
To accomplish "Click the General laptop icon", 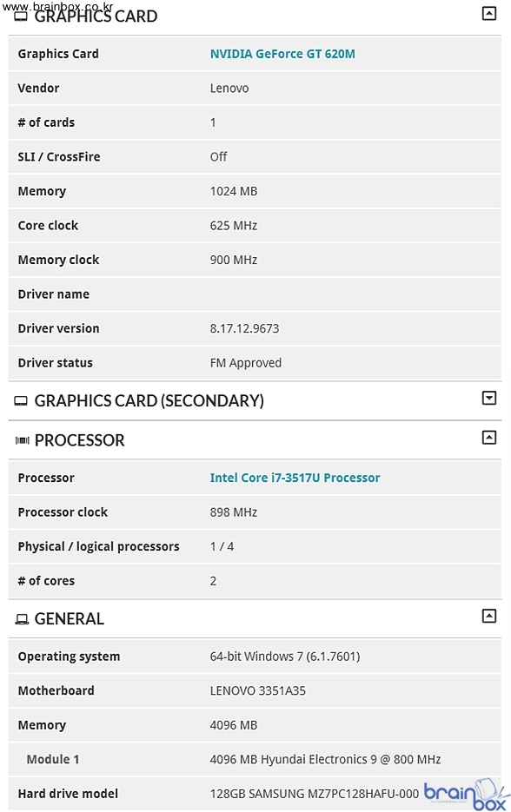I will 22,619.
